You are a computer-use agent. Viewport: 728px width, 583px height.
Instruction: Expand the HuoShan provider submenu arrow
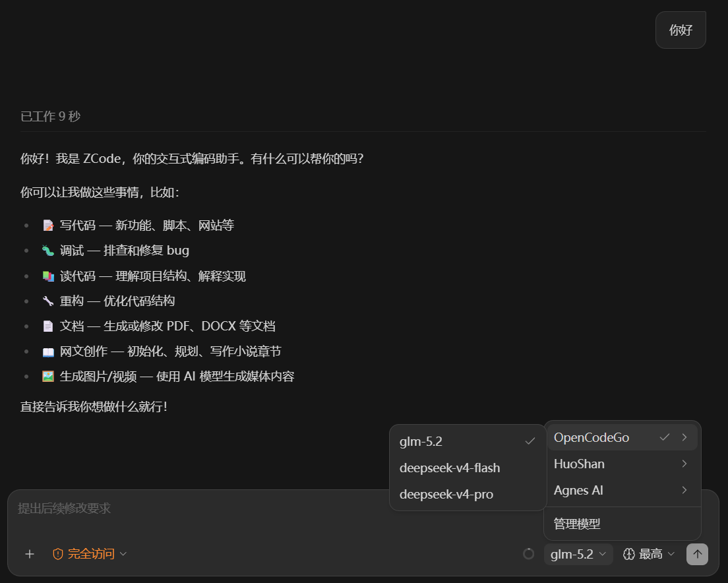pos(684,464)
